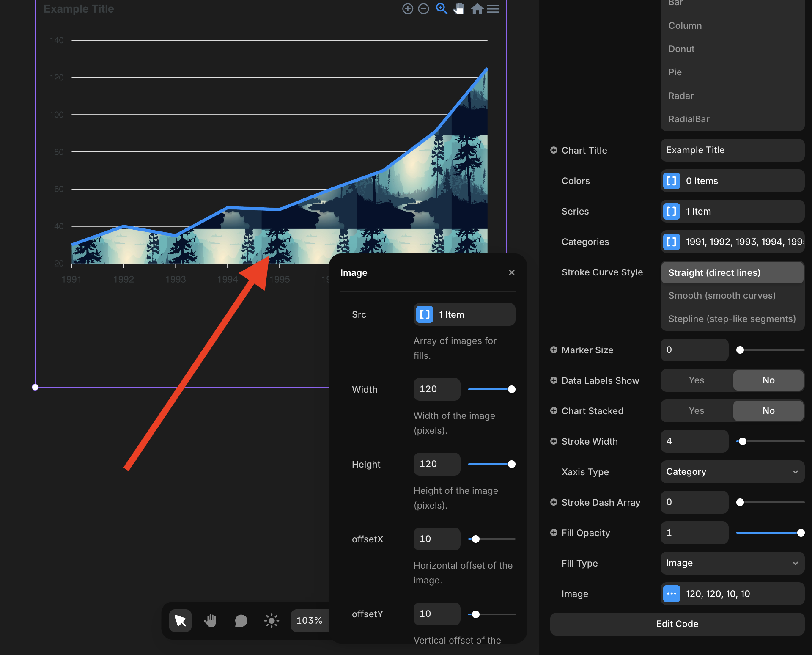Viewport: 812px width, 655px height.
Task: Select the pointer tool in bottom toolbar
Action: (180, 621)
